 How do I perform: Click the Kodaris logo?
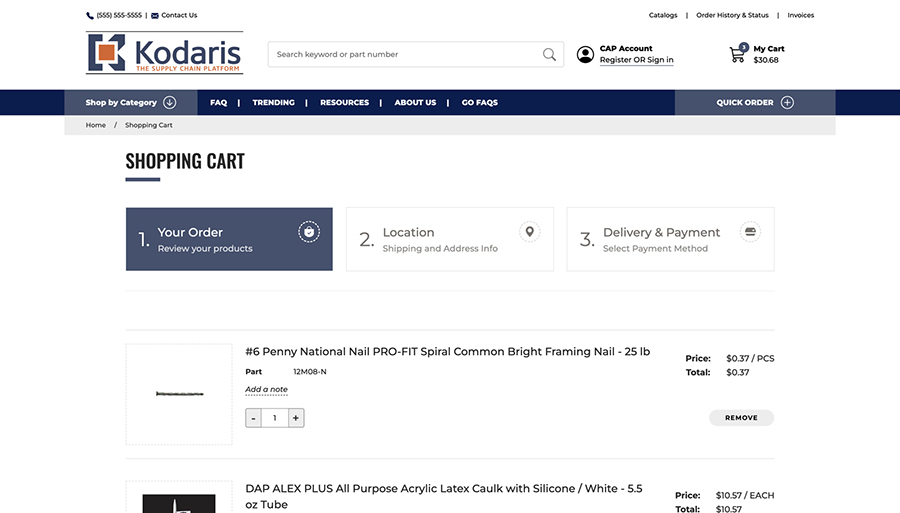(164, 53)
